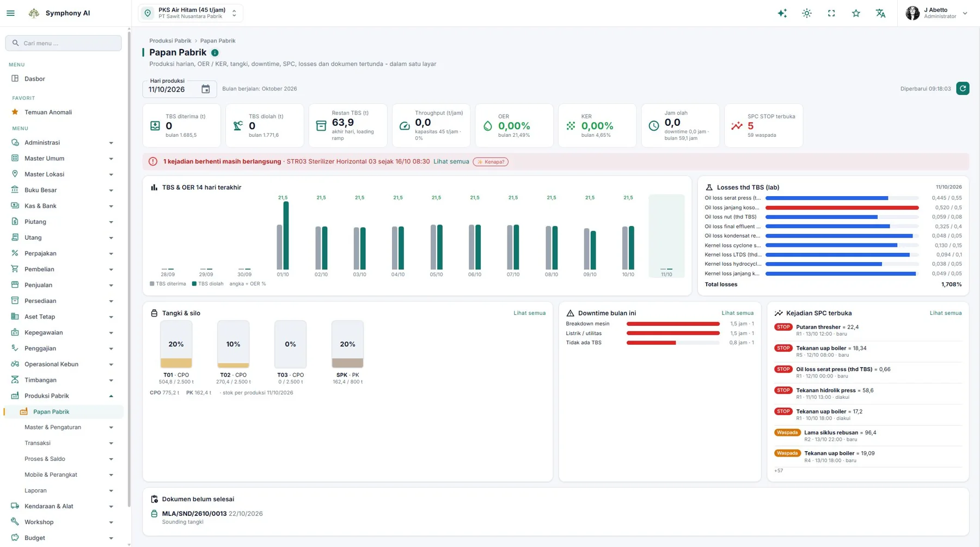Click Lihat semua in Tangki & silo

[x=529, y=313]
